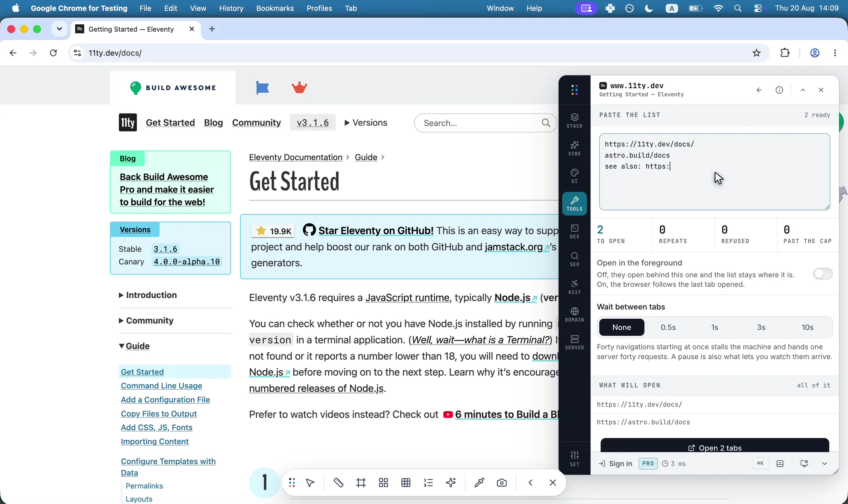848x504 pixels.
Task: Click the sparkle AI tool in the floating toolbar
Action: [x=451, y=483]
